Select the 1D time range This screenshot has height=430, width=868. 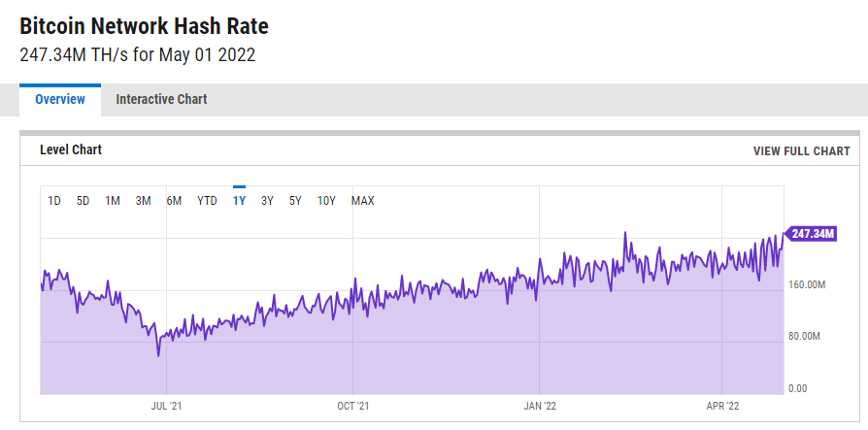(54, 201)
